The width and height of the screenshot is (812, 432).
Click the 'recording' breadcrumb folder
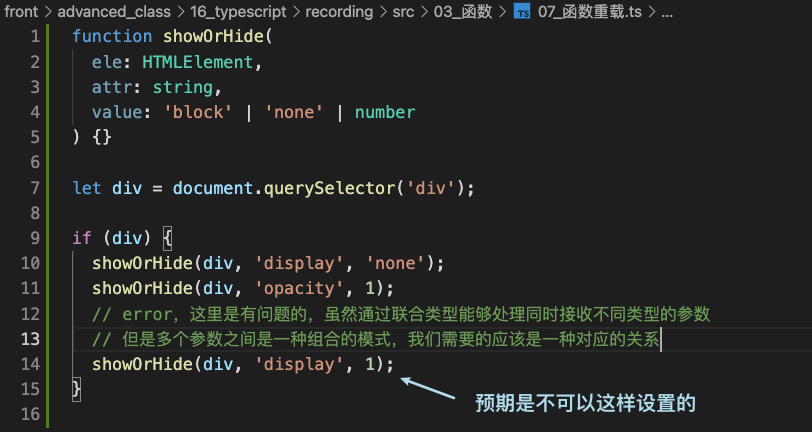coord(339,12)
